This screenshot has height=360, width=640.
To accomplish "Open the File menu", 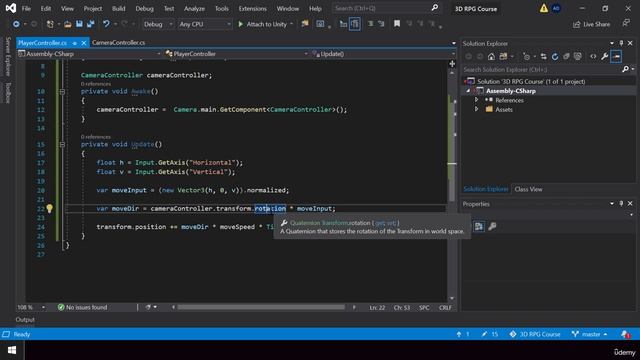I will (x=26, y=8).
